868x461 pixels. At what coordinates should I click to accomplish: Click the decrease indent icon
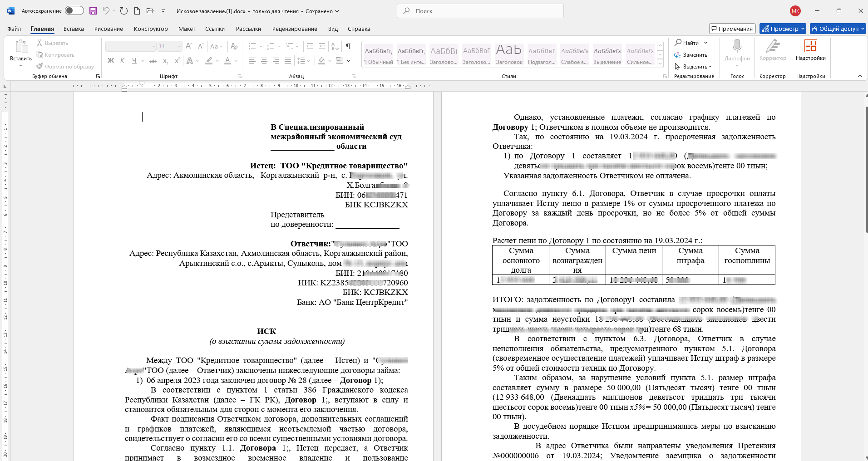tap(310, 46)
